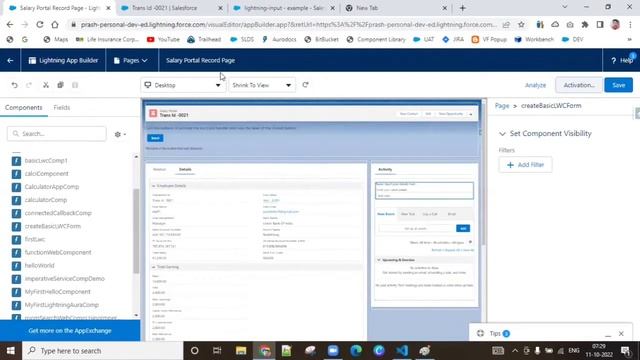This screenshot has width=640, height=360.
Task: Click Get more on the AppExchange
Action: click(70, 331)
